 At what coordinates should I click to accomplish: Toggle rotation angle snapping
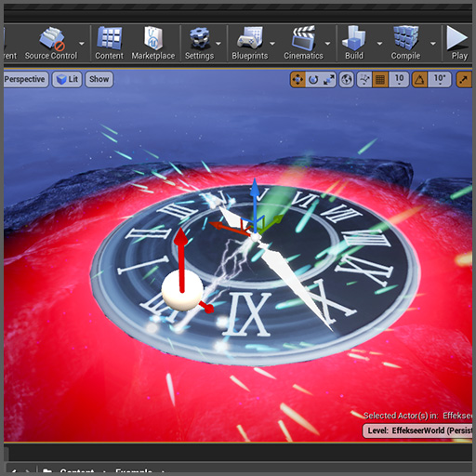(419, 80)
